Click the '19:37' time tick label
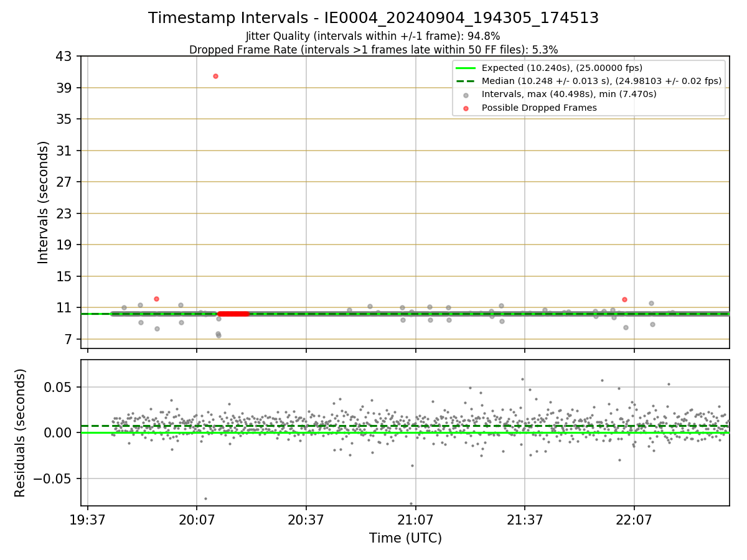The width and height of the screenshot is (747, 560). click(88, 519)
